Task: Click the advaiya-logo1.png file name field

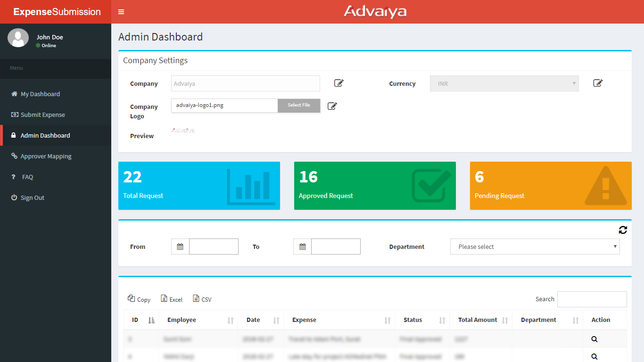Action: coord(224,105)
